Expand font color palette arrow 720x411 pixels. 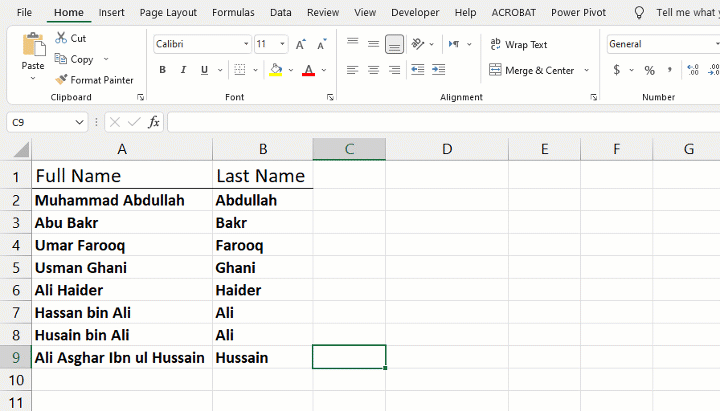click(x=324, y=70)
